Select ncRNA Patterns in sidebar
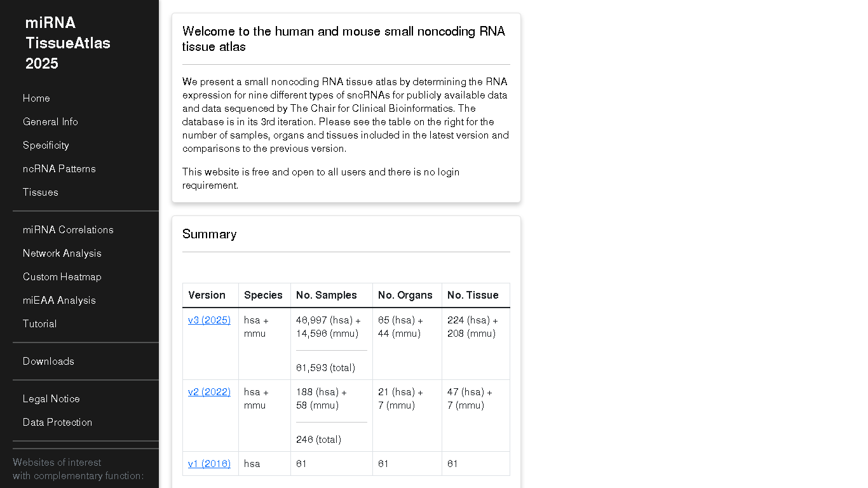The width and height of the screenshot is (868, 488). (x=59, y=169)
